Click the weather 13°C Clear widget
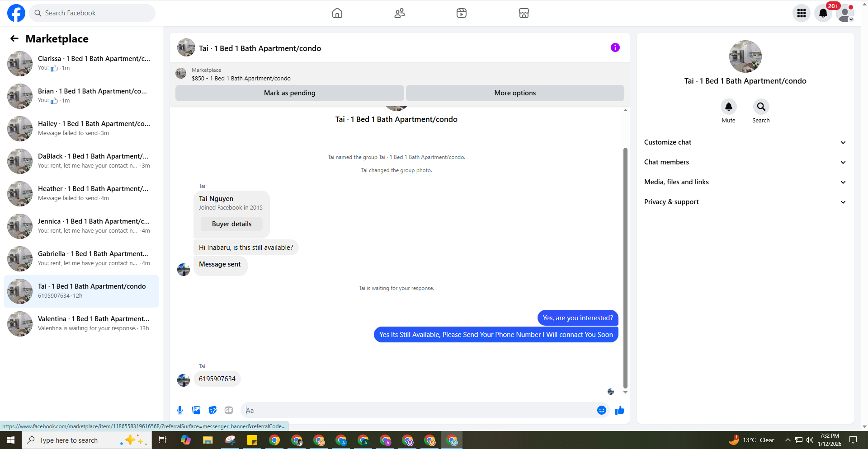 click(x=751, y=440)
